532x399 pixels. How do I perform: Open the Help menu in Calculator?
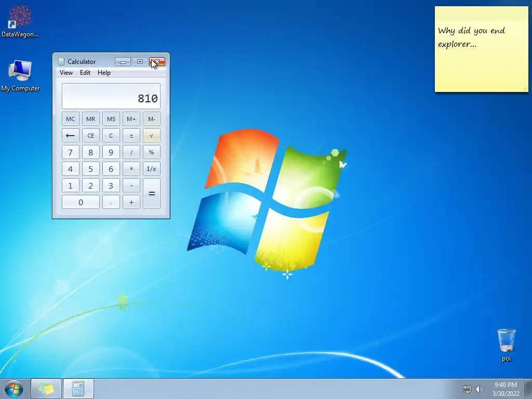click(x=104, y=73)
